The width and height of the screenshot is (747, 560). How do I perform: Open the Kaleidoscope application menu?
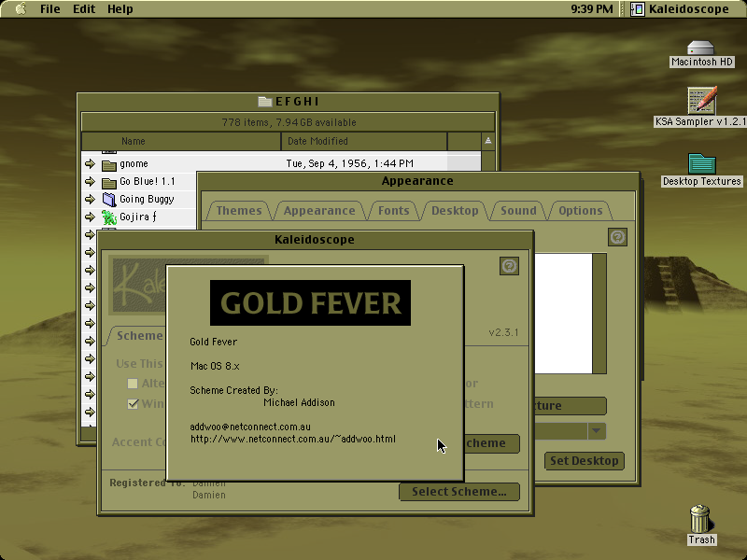click(x=680, y=9)
